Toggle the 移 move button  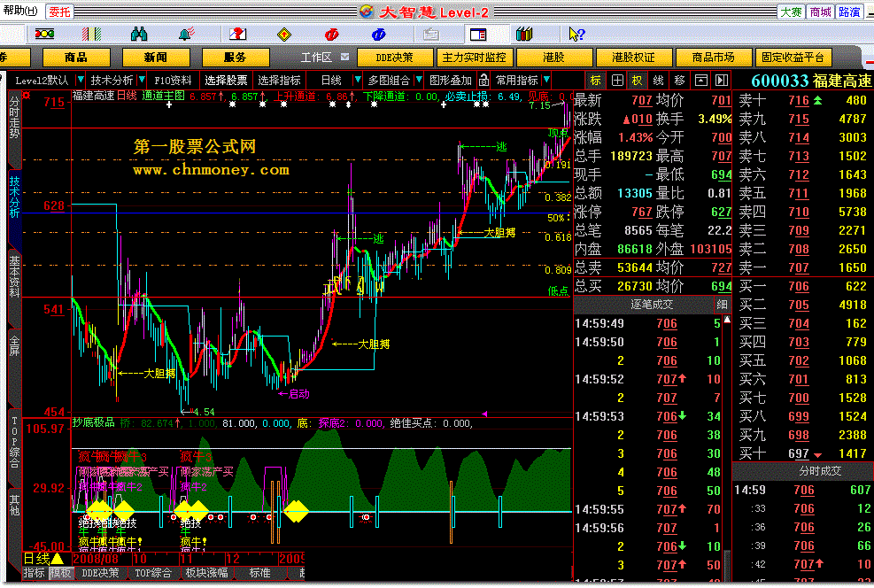click(x=679, y=81)
